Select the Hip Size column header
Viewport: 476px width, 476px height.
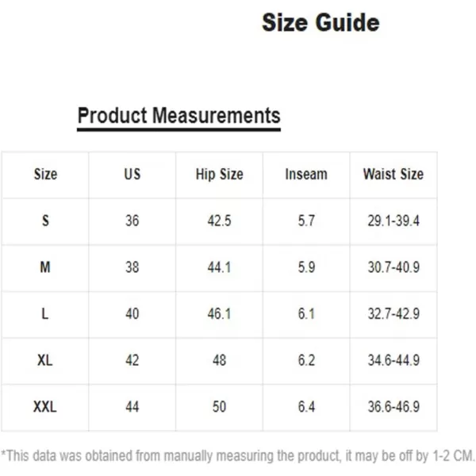pos(219,175)
